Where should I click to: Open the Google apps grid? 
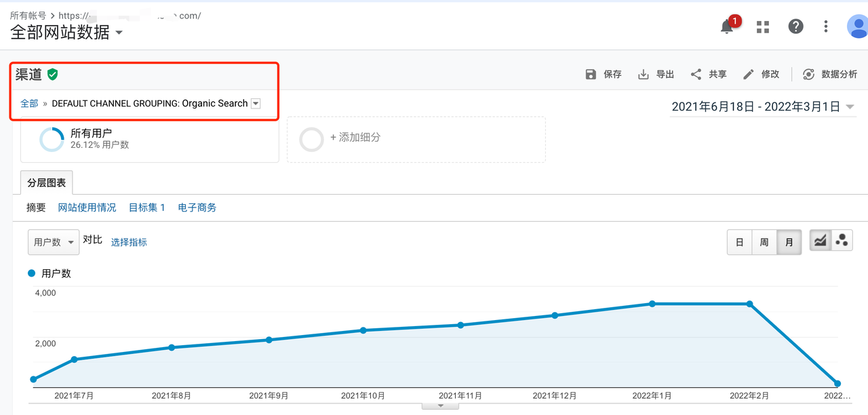tap(763, 26)
